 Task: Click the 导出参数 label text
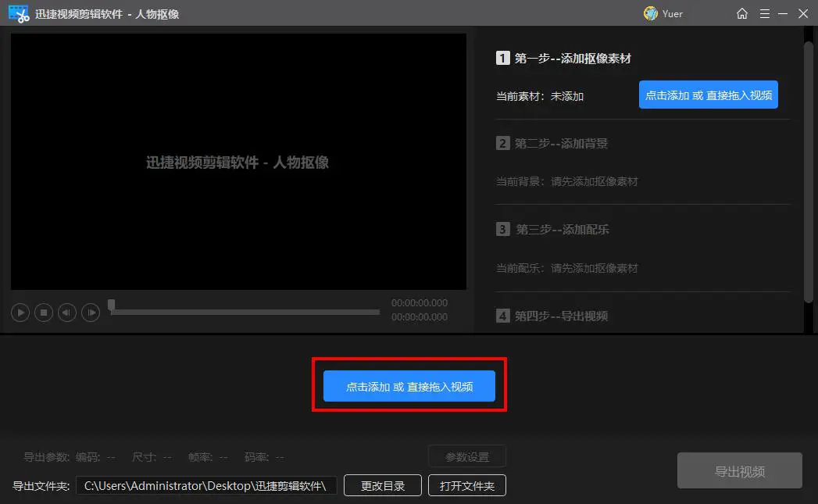46,457
